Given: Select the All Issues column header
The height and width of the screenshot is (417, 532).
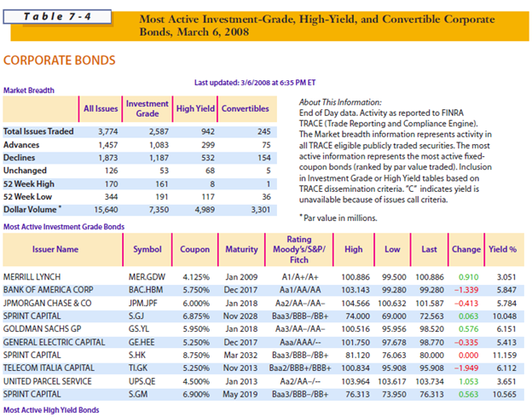Looking at the screenshot, I should [x=101, y=108].
